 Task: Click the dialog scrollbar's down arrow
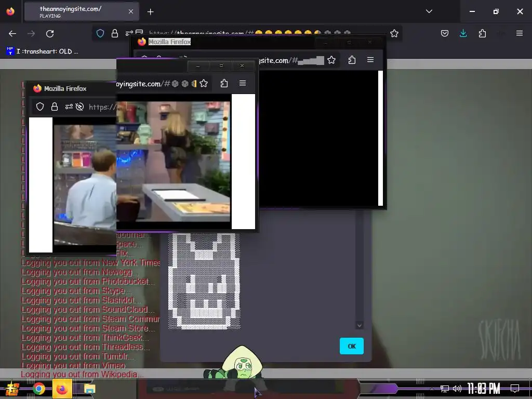[360, 325]
